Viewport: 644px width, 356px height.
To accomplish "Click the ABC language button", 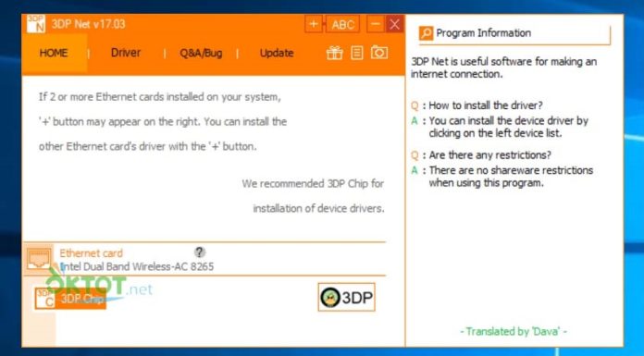I will tap(342, 24).
